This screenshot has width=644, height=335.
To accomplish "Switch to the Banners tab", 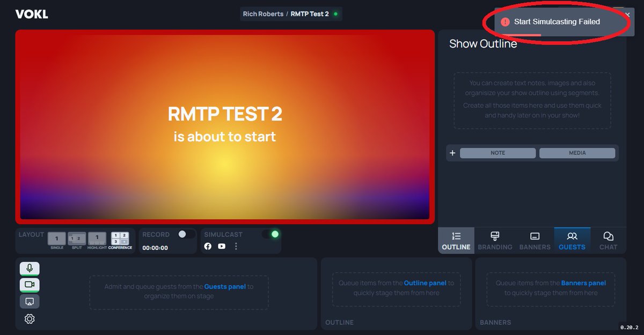I will coord(535,241).
